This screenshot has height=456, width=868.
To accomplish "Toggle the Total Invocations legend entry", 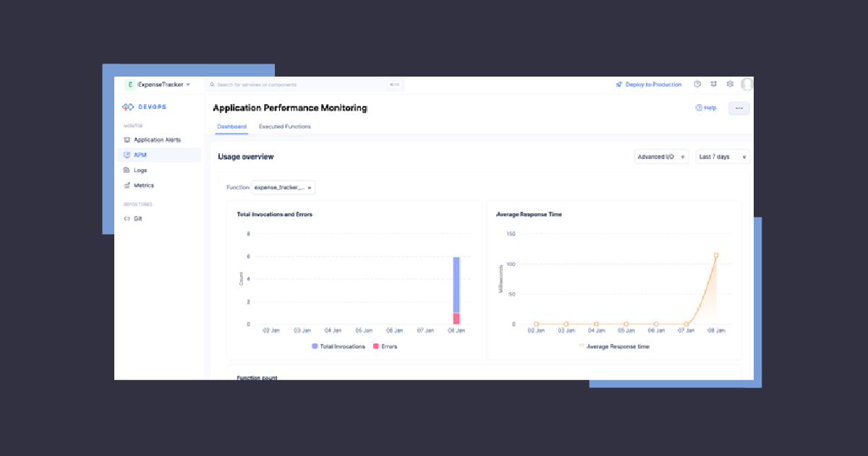I will (x=339, y=347).
